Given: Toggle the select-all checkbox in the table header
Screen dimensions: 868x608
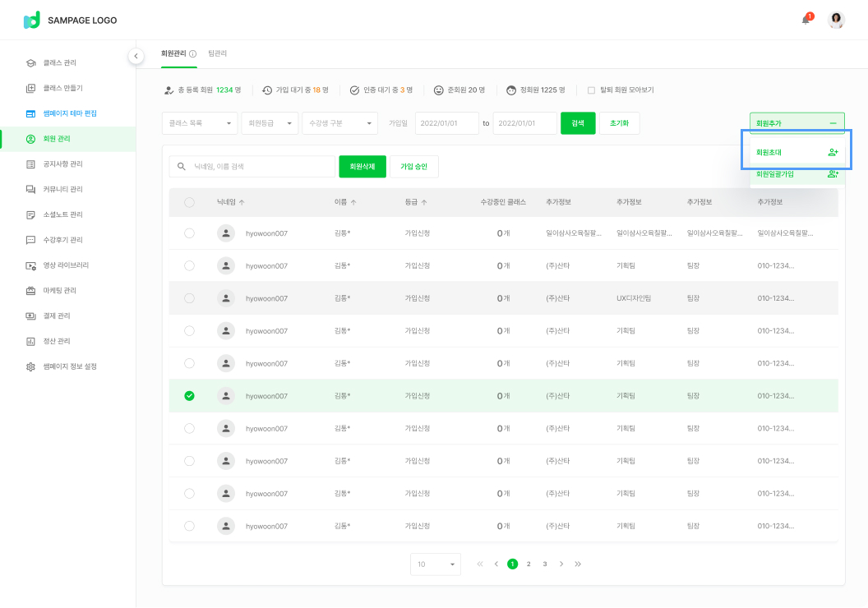Looking at the screenshot, I should tap(190, 202).
